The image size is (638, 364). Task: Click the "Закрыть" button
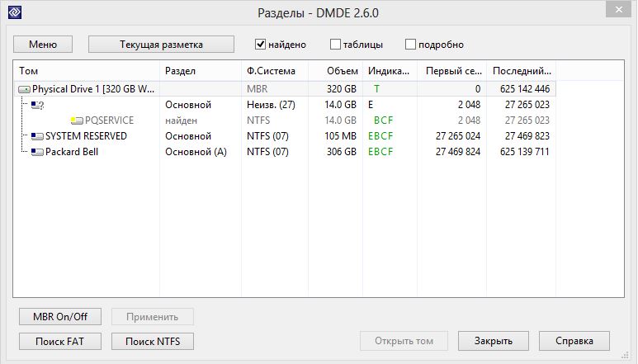(493, 341)
